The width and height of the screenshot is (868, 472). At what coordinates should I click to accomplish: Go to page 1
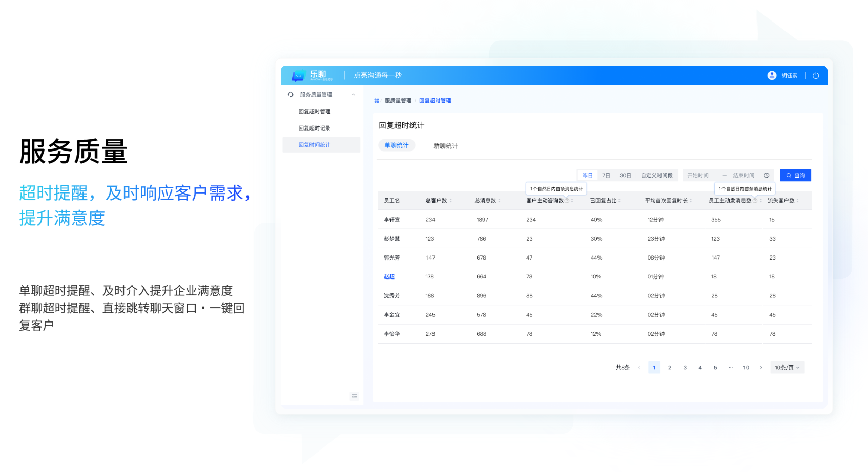(654, 368)
